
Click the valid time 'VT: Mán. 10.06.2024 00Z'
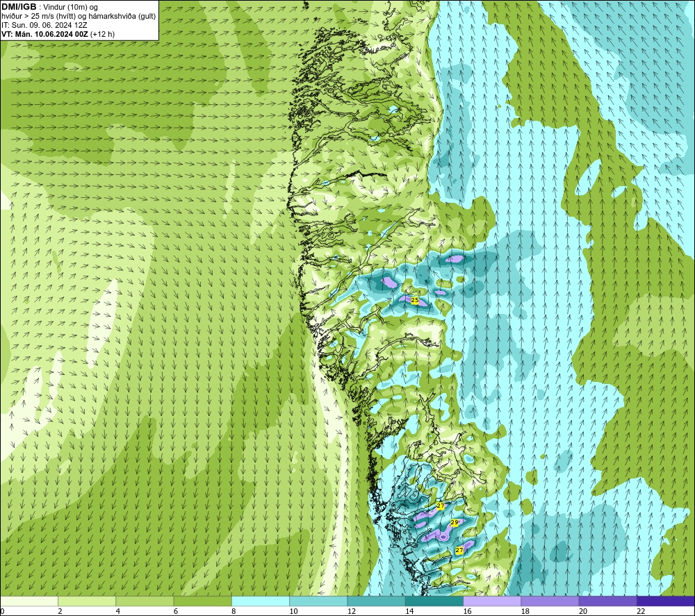pos(45,34)
